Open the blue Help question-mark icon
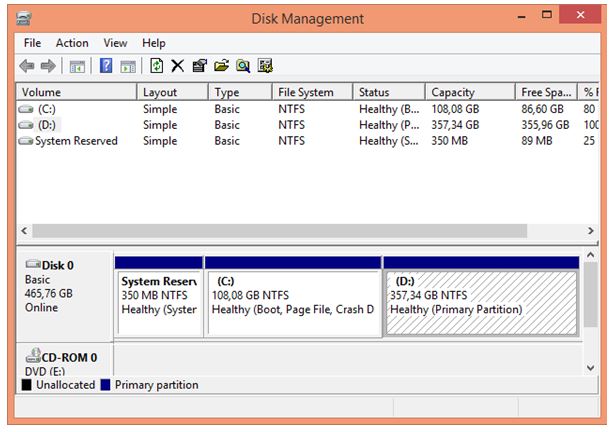This screenshot has width=613, height=432. (x=106, y=66)
